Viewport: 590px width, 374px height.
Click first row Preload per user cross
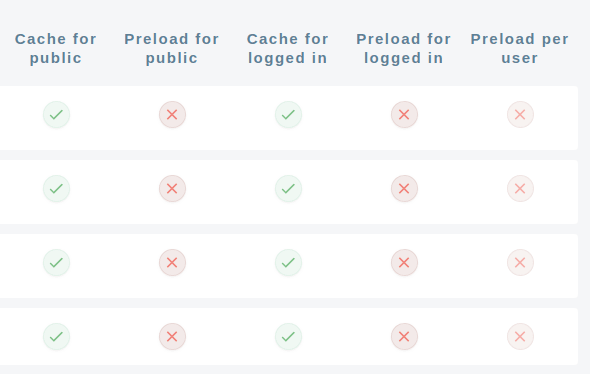(520, 114)
